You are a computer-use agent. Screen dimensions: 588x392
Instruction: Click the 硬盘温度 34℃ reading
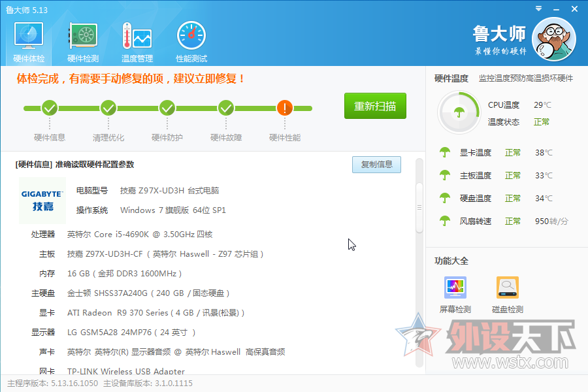[x=544, y=198]
